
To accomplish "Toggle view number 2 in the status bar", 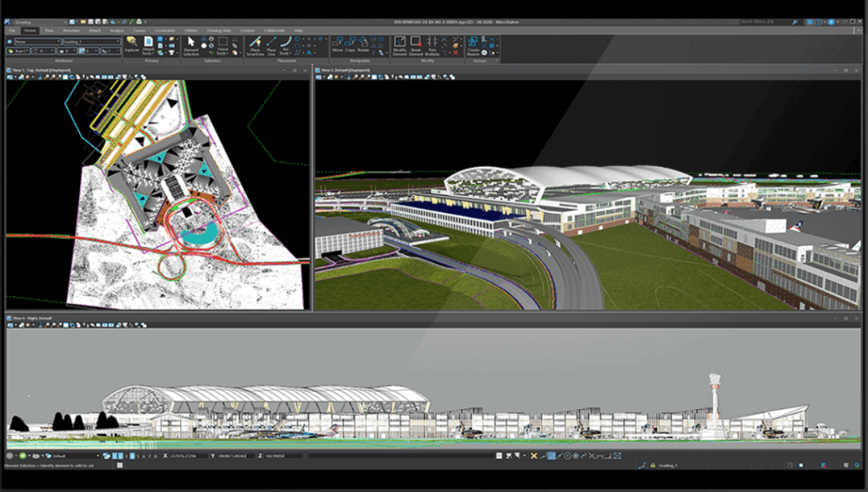I will pos(120,457).
